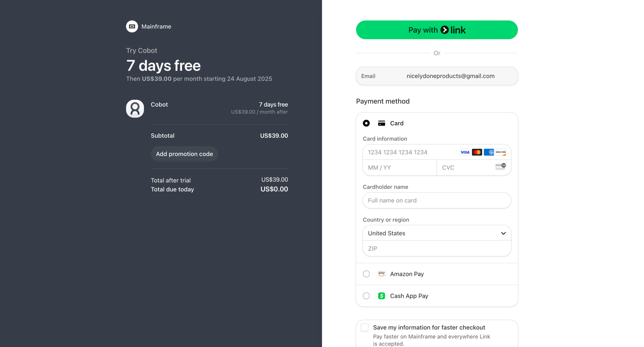This screenshot has height=347, width=644.
Task: Focus the MM / YY expiry field
Action: (x=400, y=168)
